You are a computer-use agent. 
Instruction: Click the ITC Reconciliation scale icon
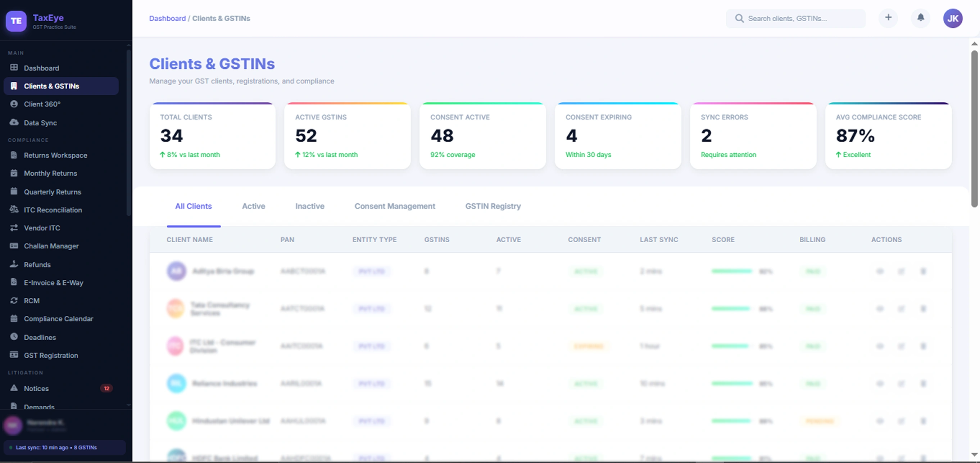coord(14,210)
